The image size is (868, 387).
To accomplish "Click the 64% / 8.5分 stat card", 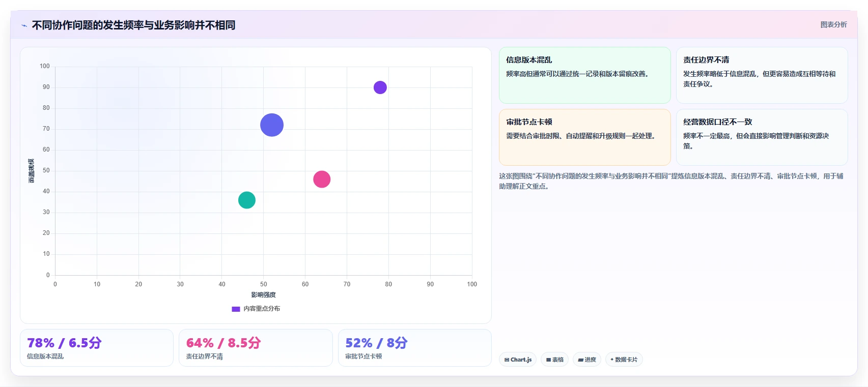I will coord(256,348).
